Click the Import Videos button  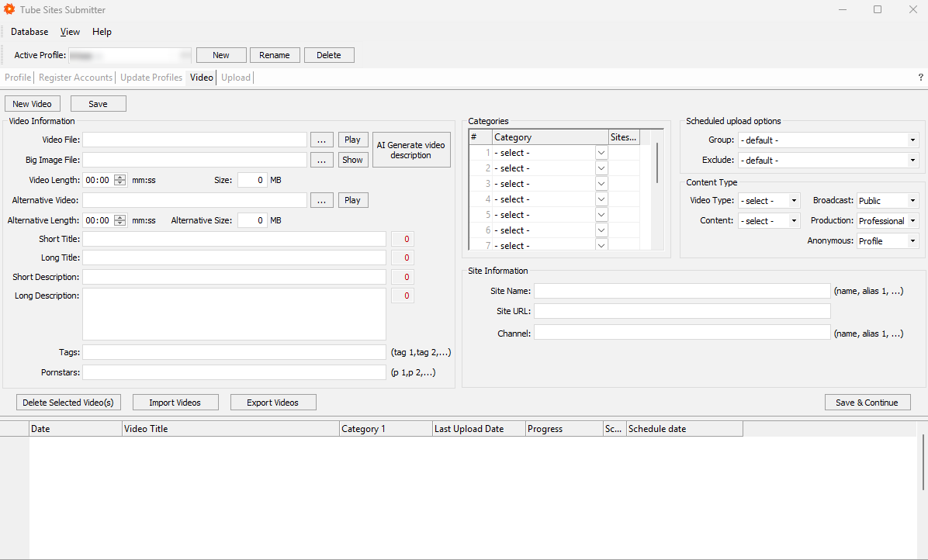point(175,402)
